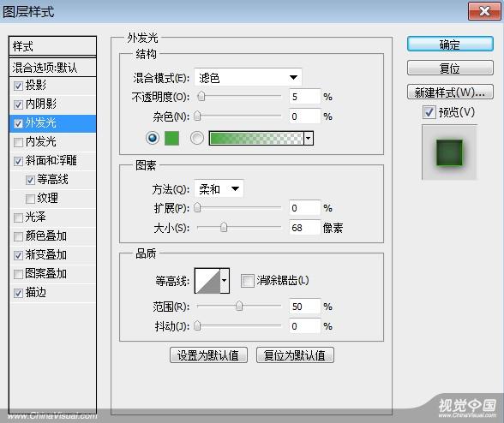The image size is (504, 423).
Task: Confirm with the 确定 button
Action: [450, 45]
